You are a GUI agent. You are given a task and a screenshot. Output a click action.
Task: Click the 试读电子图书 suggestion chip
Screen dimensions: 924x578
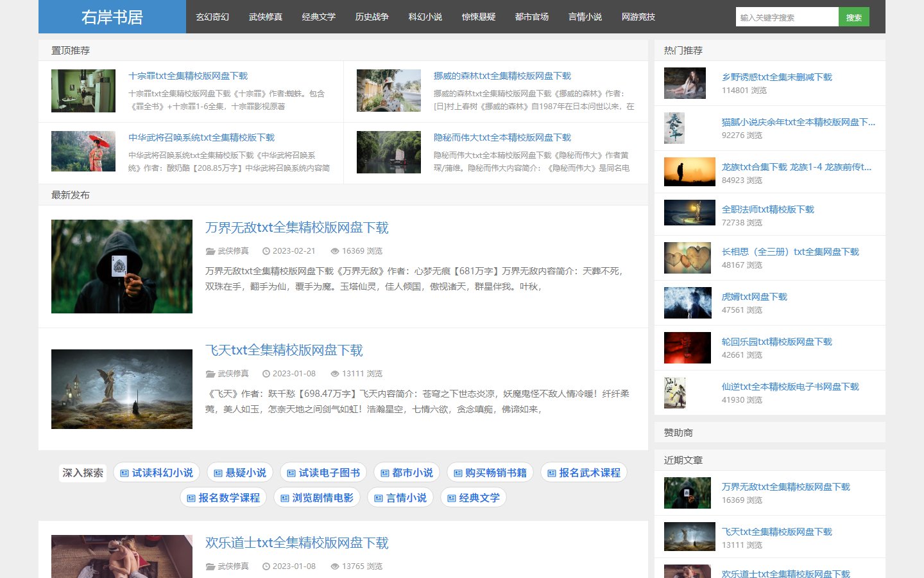pos(323,473)
